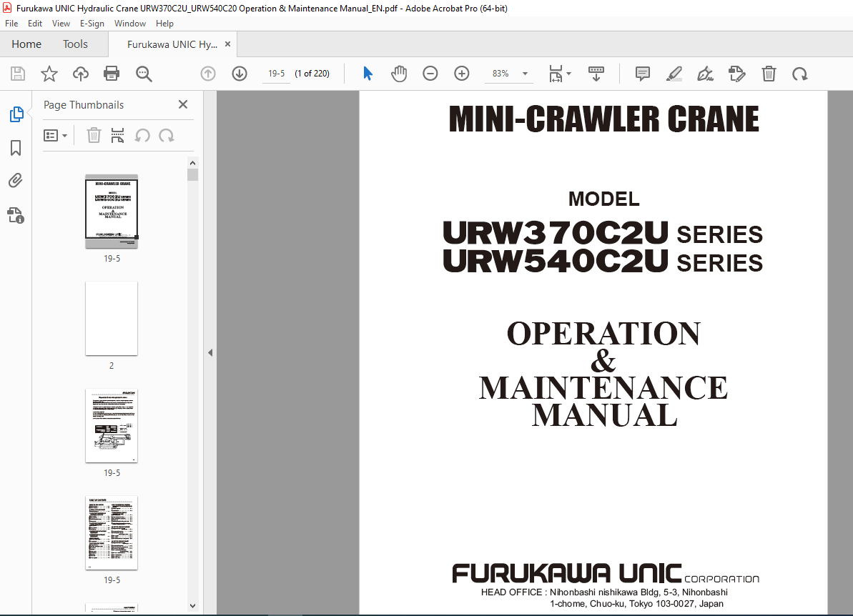853x616 pixels.
Task: Delete selected thumbnail with the panel trash icon
Action: tap(94, 135)
